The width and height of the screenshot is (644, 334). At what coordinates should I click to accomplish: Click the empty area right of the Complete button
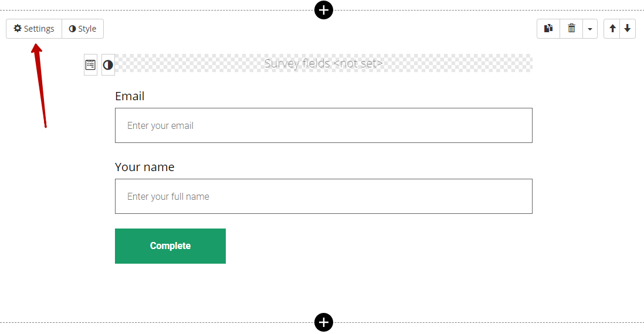pyautogui.click(x=379, y=246)
